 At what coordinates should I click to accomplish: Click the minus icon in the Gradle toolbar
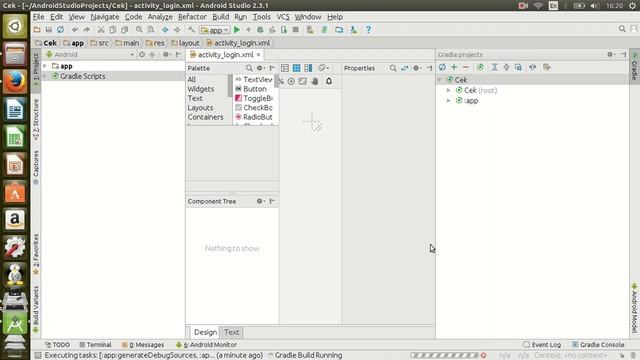[x=466, y=67]
